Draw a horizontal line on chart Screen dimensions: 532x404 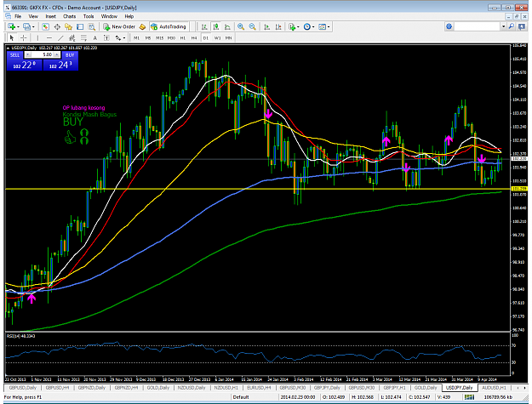49,38
